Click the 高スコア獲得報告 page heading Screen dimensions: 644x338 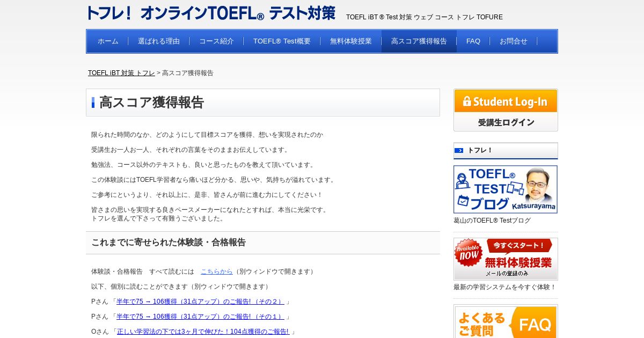point(152,102)
